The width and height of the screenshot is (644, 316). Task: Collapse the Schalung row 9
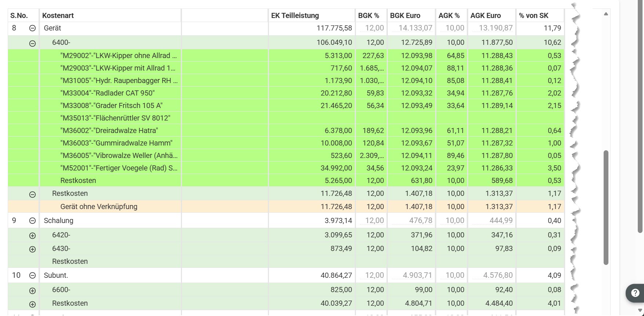click(32, 221)
